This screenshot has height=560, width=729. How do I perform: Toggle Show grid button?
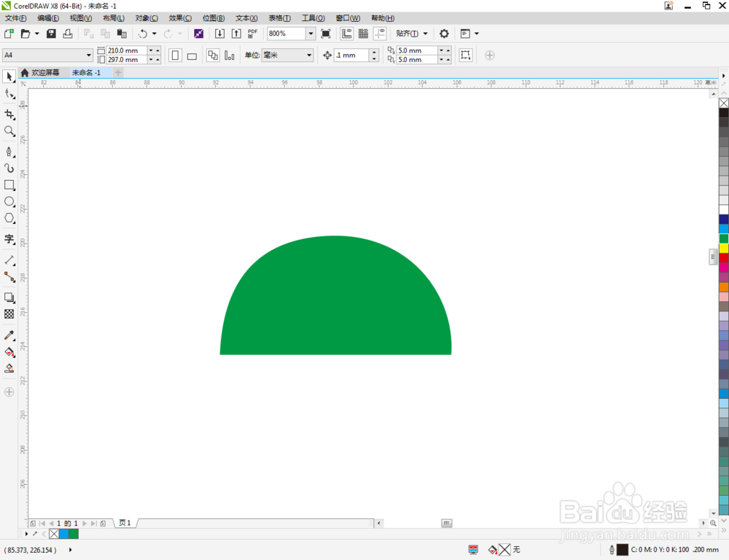(364, 34)
